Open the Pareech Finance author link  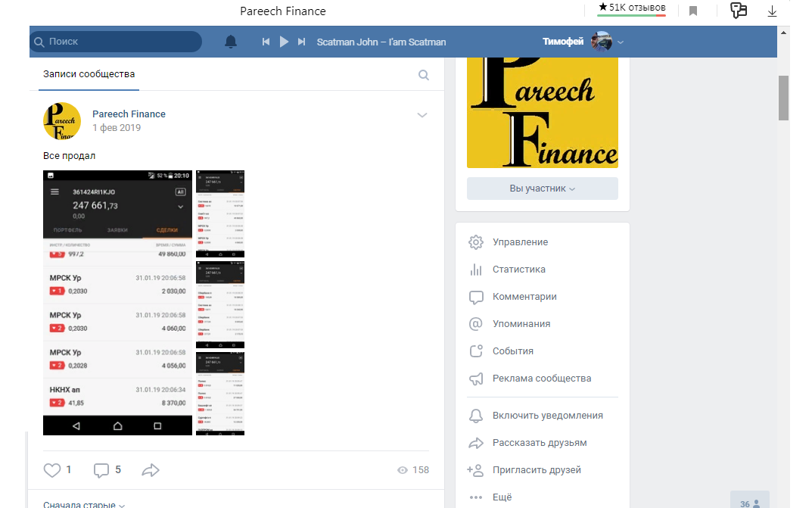pyautogui.click(x=129, y=114)
